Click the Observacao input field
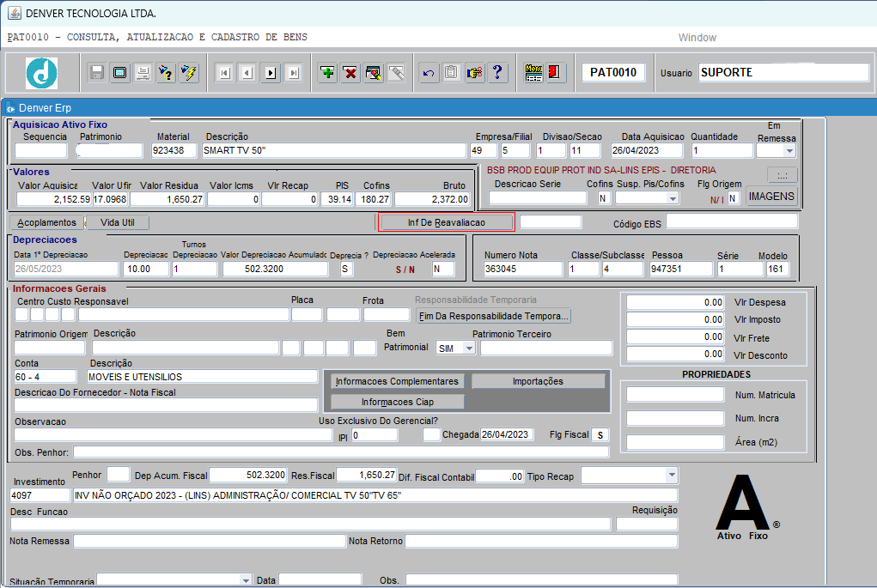This screenshot has width=877, height=588. [161, 435]
